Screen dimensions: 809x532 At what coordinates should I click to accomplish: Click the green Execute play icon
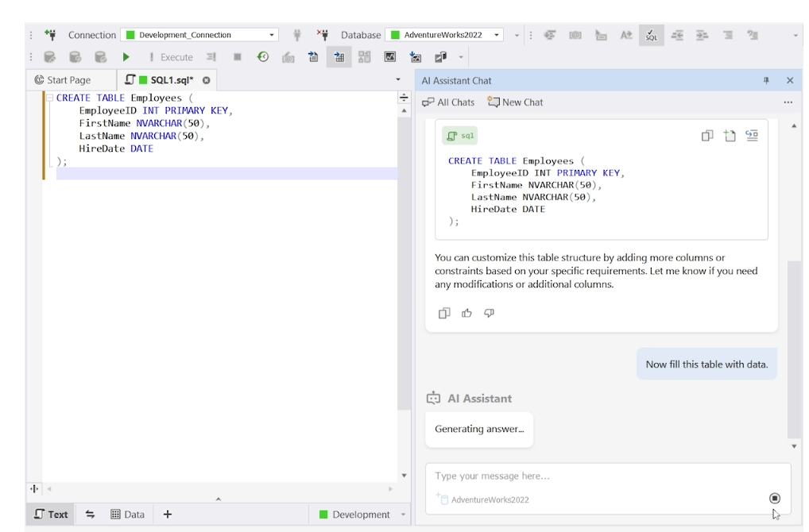[x=126, y=57]
